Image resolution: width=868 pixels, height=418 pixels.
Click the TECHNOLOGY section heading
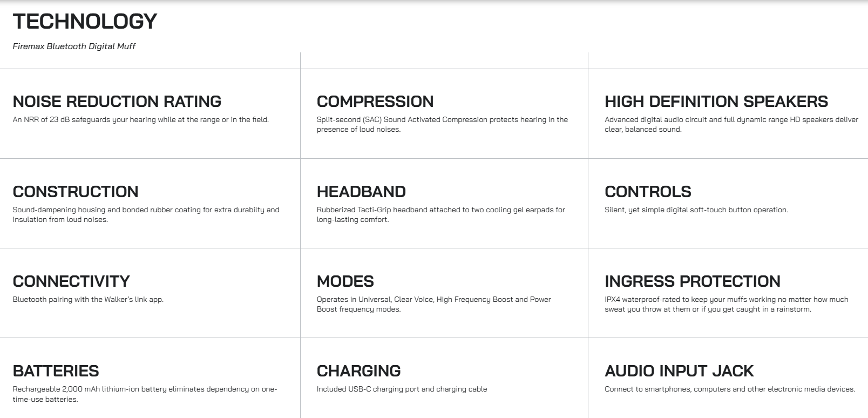tap(85, 22)
